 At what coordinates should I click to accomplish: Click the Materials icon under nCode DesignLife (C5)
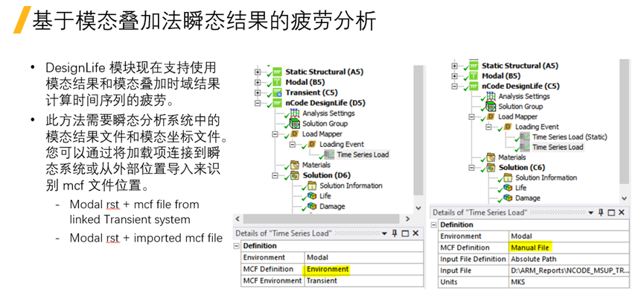(491, 157)
